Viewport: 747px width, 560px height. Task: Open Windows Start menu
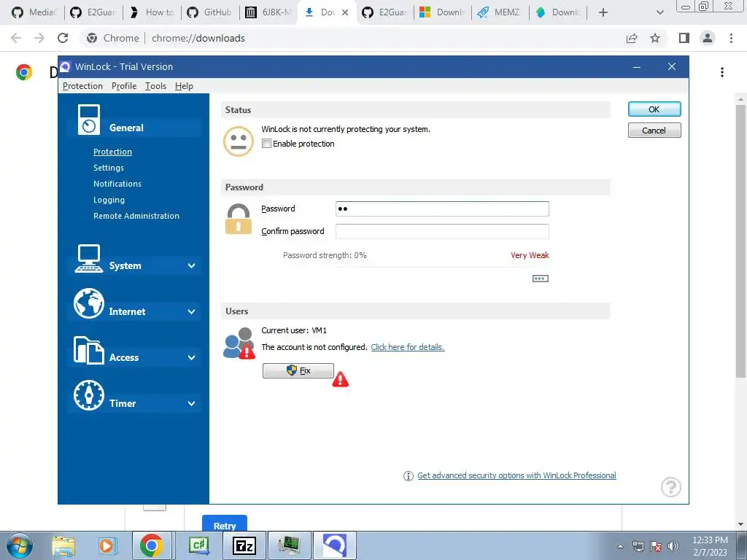click(20, 545)
